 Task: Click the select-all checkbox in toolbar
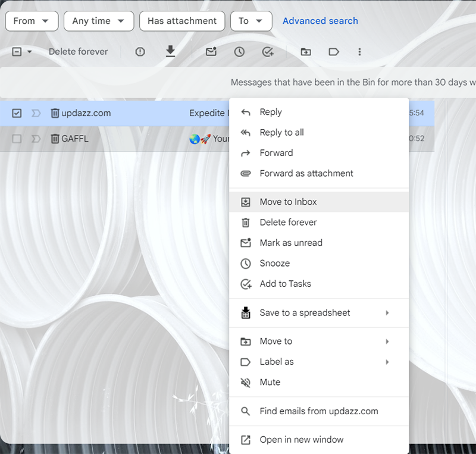[x=17, y=52]
